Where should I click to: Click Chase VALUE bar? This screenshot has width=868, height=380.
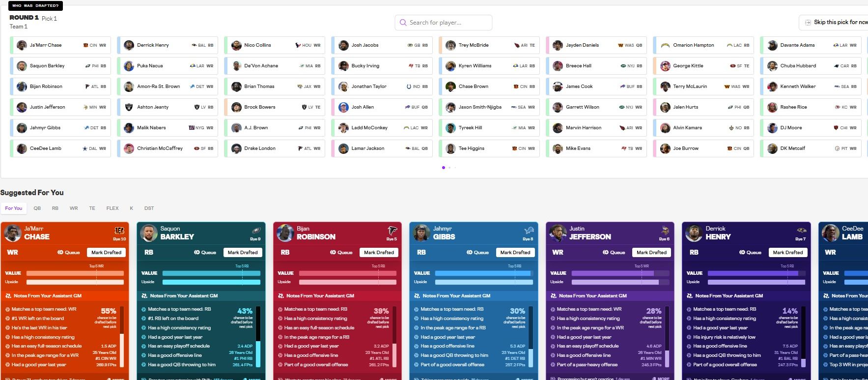pyautogui.click(x=75, y=273)
